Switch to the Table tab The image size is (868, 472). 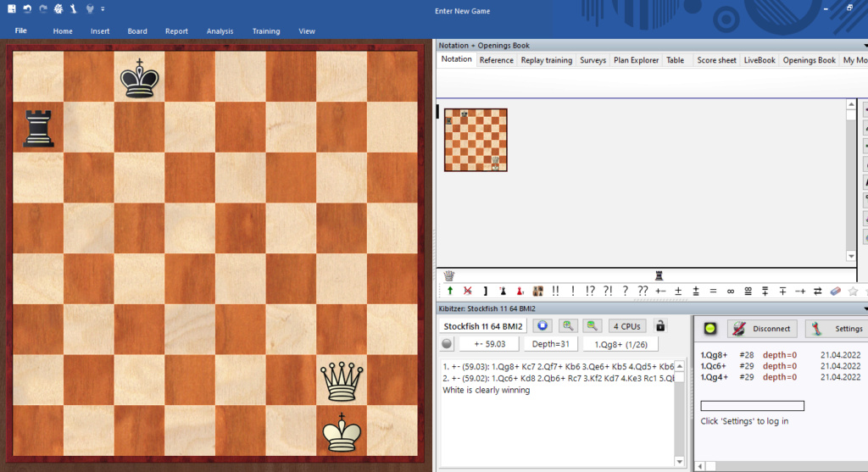pyautogui.click(x=675, y=60)
